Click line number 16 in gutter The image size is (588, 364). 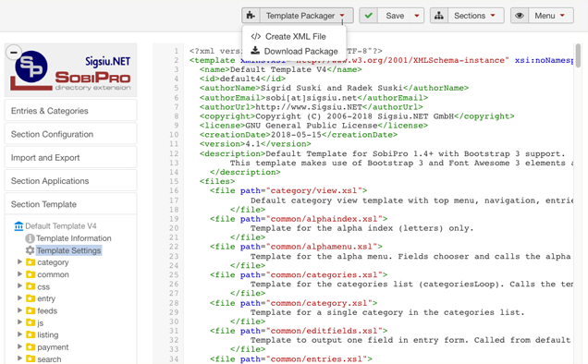coord(174,191)
